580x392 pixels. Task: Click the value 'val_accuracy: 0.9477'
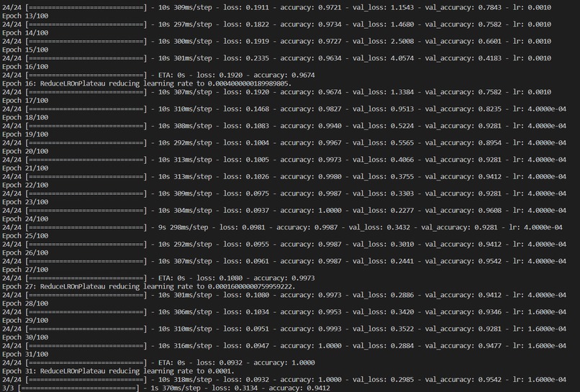(x=463, y=346)
